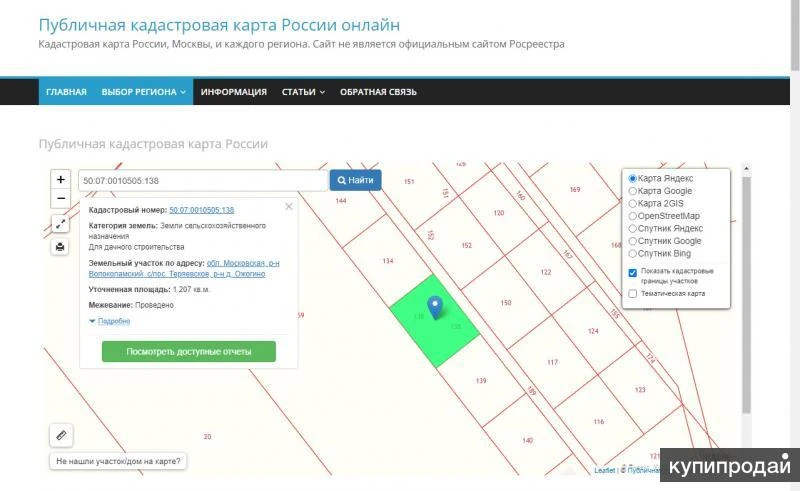800x491 pixels.
Task: Click the cadastral number search field
Action: click(x=203, y=181)
